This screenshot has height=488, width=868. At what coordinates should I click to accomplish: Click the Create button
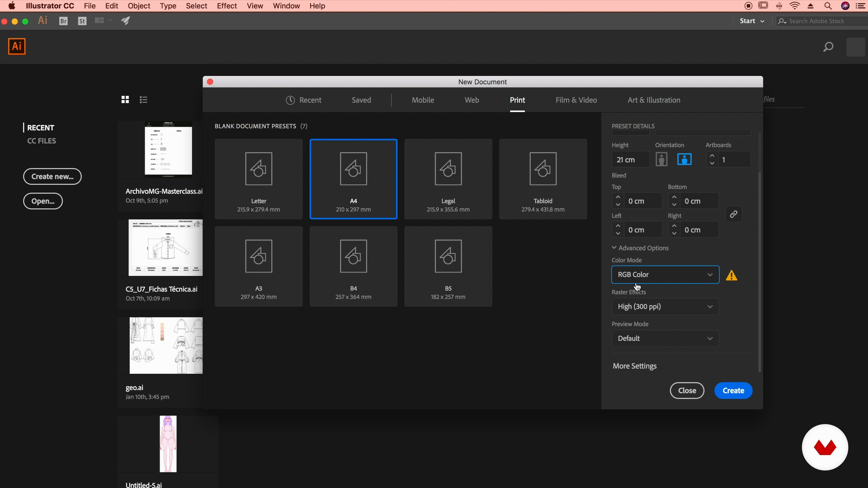(733, 391)
